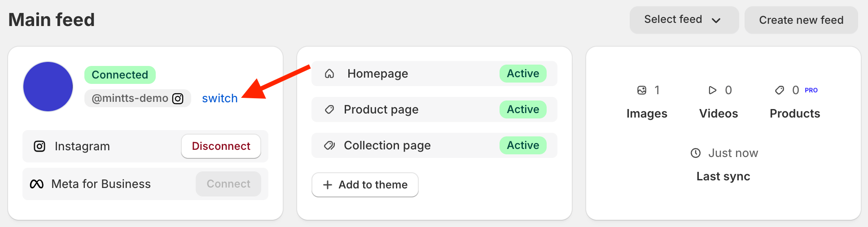This screenshot has width=868, height=227.
Task: Toggle the Product page Active badge
Action: point(523,109)
